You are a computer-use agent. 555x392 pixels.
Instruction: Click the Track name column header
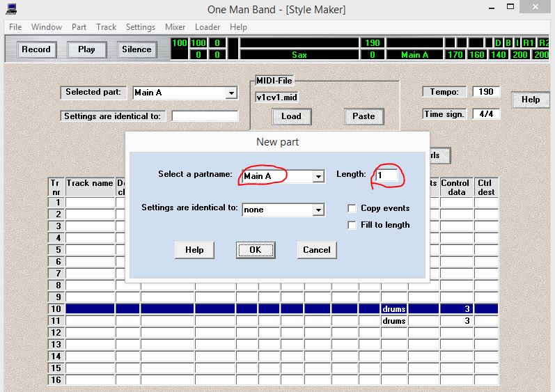pyautogui.click(x=90, y=187)
